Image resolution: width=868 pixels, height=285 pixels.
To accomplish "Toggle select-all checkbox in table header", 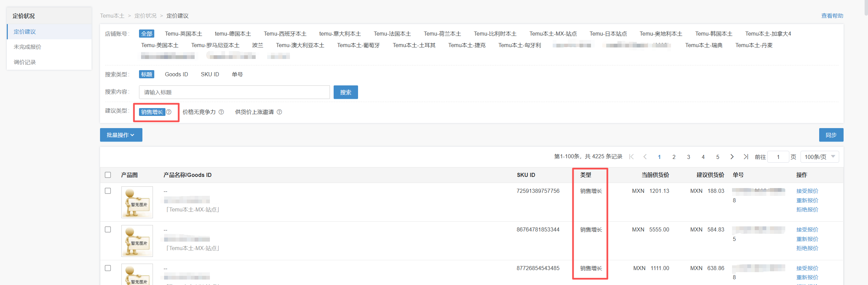I will (108, 175).
